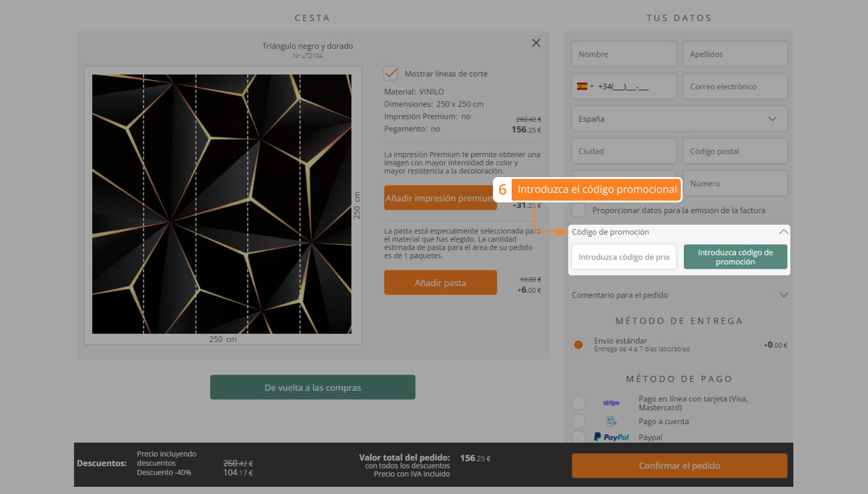Click the PayPal logo

tap(611, 437)
